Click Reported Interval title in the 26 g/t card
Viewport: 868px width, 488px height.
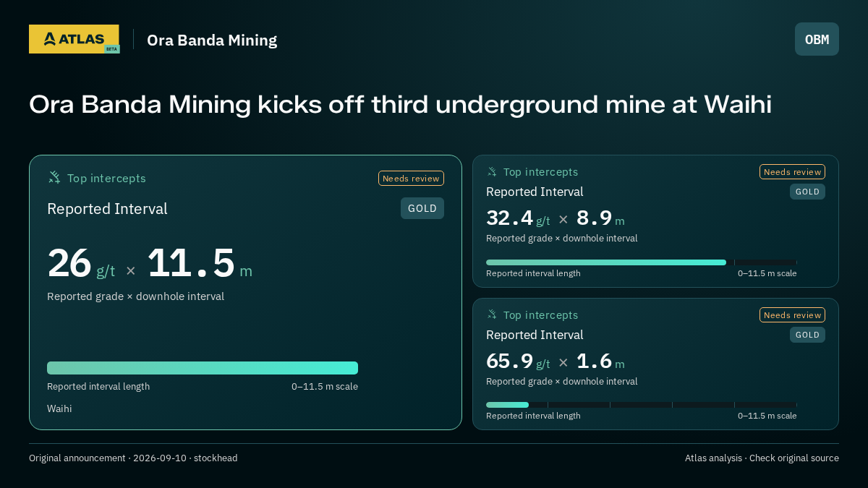point(107,209)
